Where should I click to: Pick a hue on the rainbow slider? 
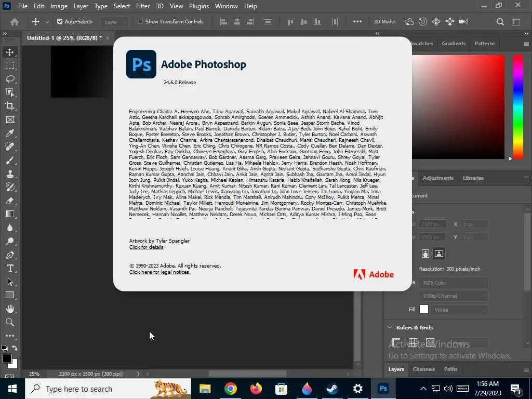pos(518,107)
